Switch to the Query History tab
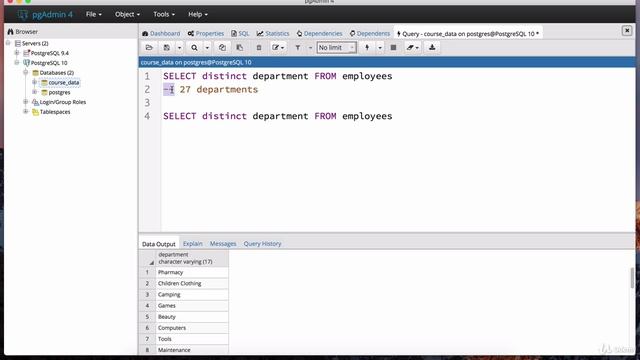The image size is (640, 360). (262, 244)
